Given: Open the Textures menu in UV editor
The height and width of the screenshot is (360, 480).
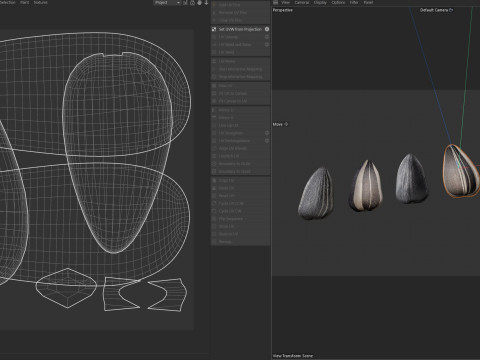Looking at the screenshot, I should coord(40,2).
